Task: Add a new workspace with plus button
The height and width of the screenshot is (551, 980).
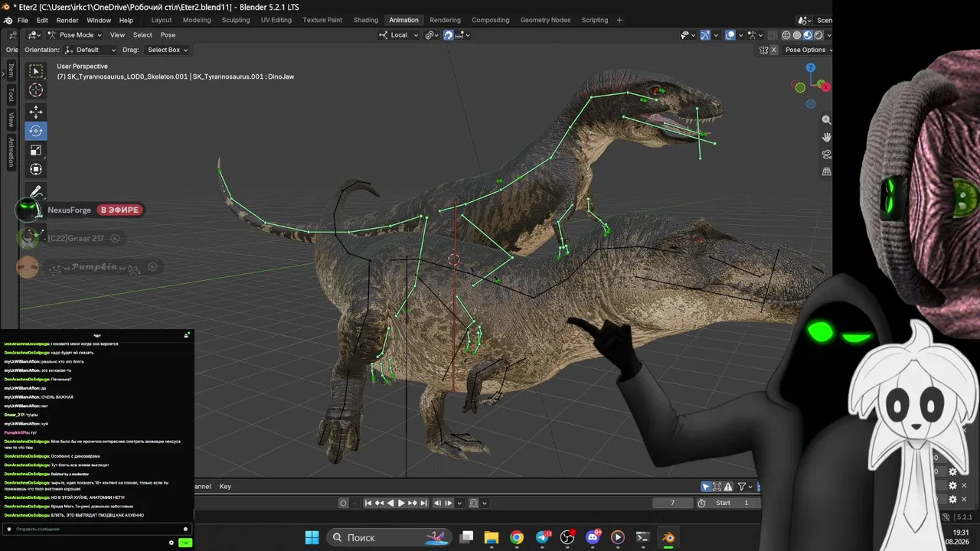Action: [619, 20]
